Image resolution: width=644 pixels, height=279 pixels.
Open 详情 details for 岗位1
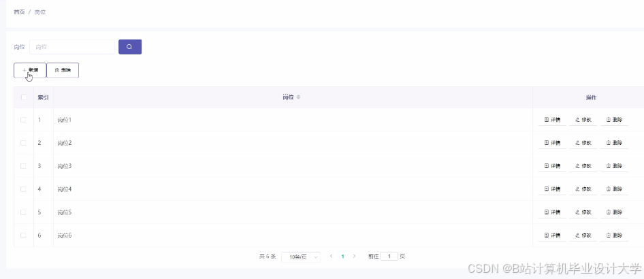click(552, 120)
